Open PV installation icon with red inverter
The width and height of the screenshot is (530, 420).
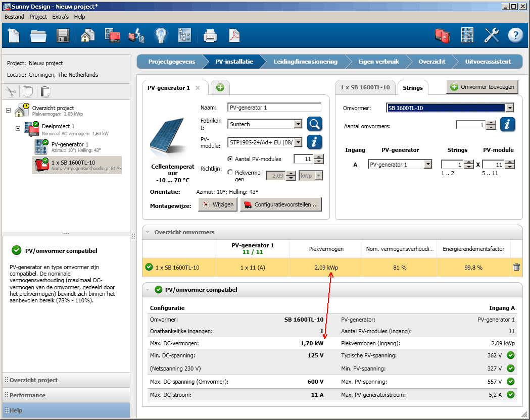click(x=112, y=35)
